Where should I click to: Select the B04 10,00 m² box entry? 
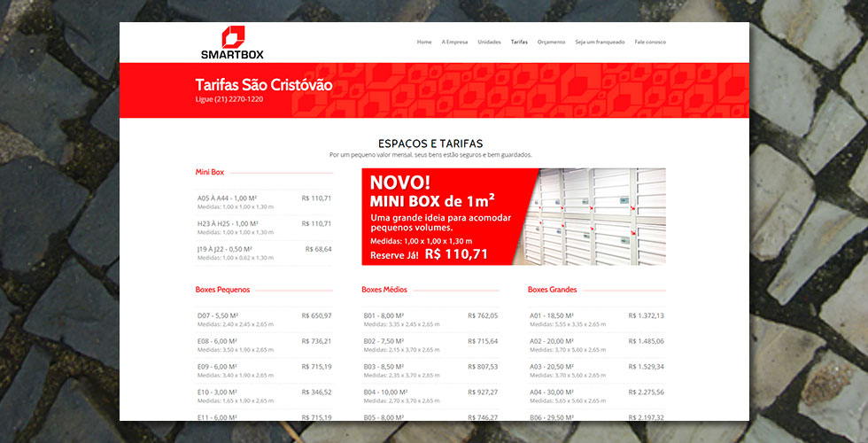pyautogui.click(x=430, y=396)
